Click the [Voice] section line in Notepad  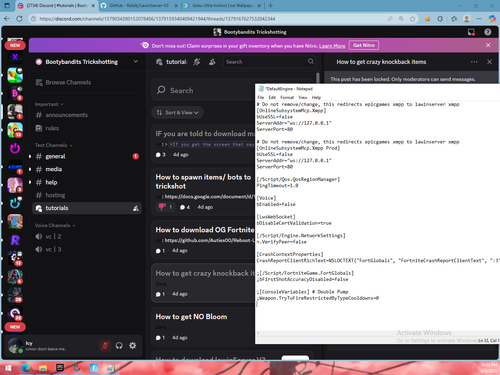(266, 198)
